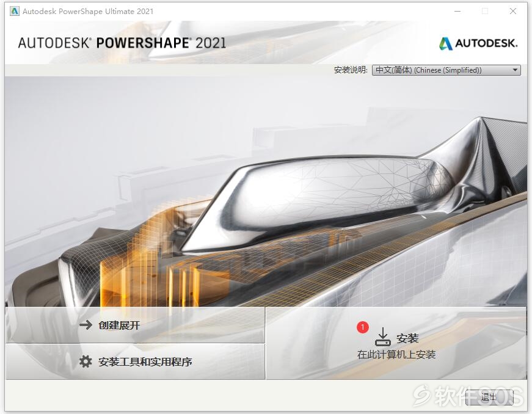Close the PowerShape installer window
532x414 pixels.
[513, 11]
